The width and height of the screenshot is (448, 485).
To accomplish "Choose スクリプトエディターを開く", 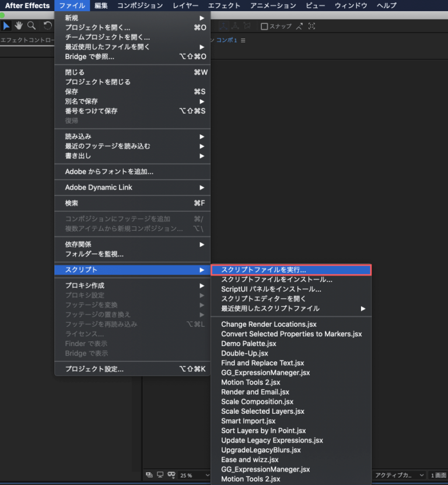I will [291, 299].
